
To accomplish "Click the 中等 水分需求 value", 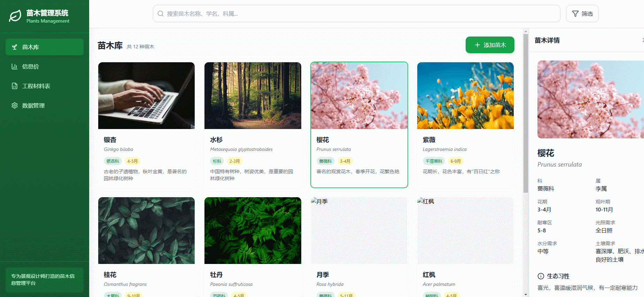I will click(543, 251).
